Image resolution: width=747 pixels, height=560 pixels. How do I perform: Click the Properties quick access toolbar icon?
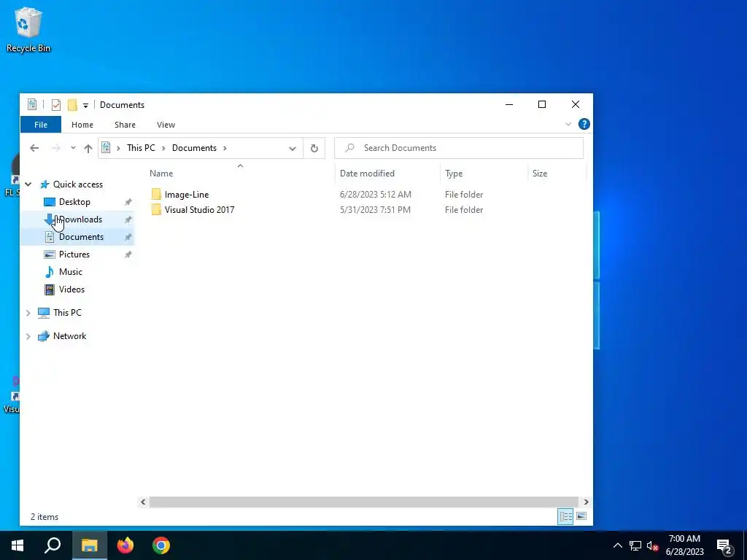tap(56, 105)
